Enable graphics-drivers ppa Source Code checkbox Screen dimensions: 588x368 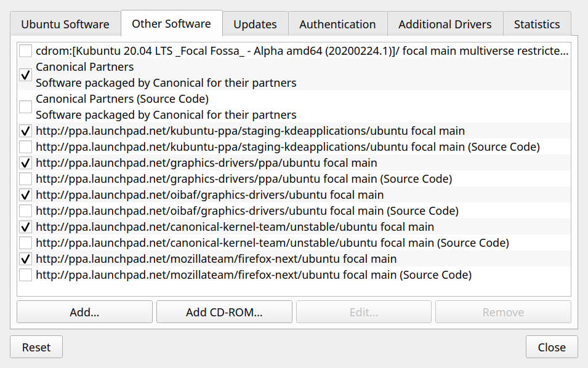click(x=25, y=179)
